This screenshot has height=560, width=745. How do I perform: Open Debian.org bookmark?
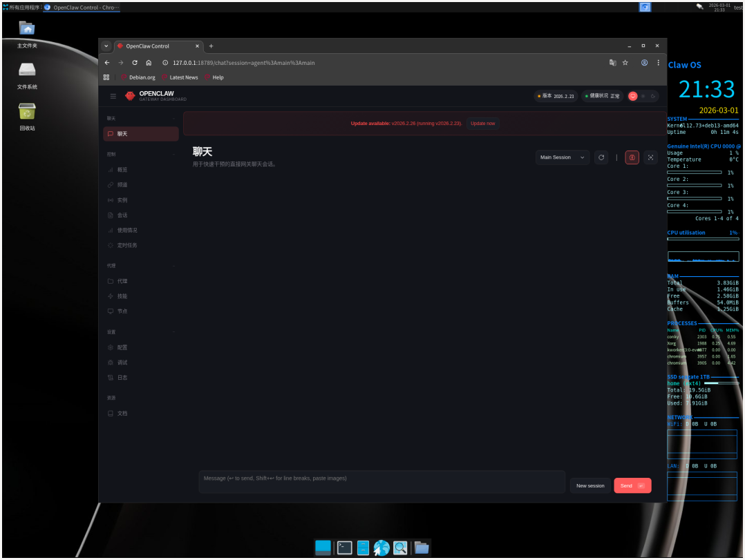(x=138, y=77)
